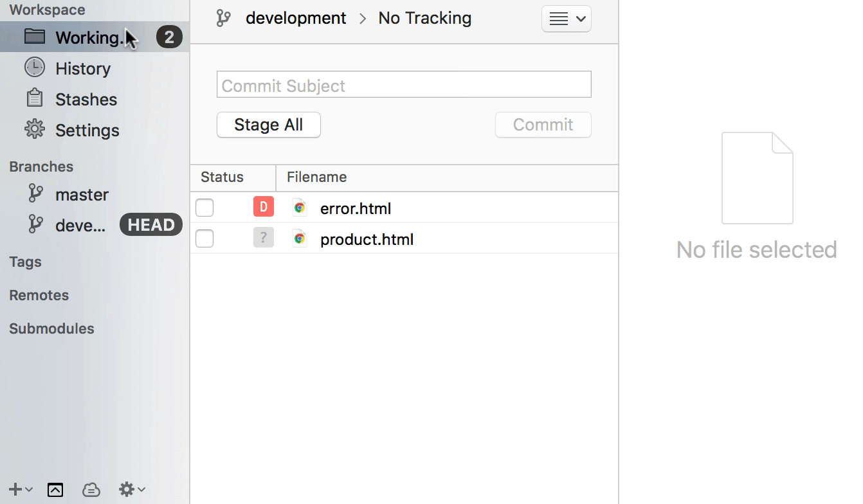Open the bottom gear actions dropdown
The height and width of the screenshot is (504, 863).
click(132, 490)
